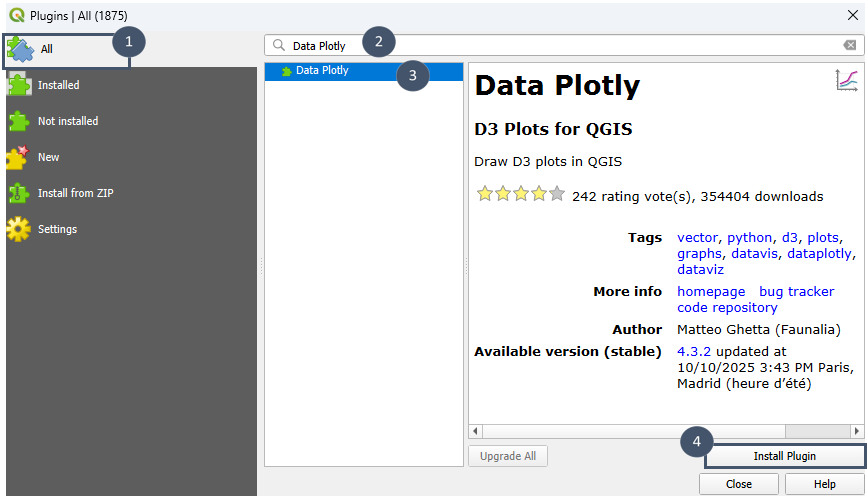Open the plugin homepage link
This screenshot has width=868, height=501.
[x=711, y=291]
